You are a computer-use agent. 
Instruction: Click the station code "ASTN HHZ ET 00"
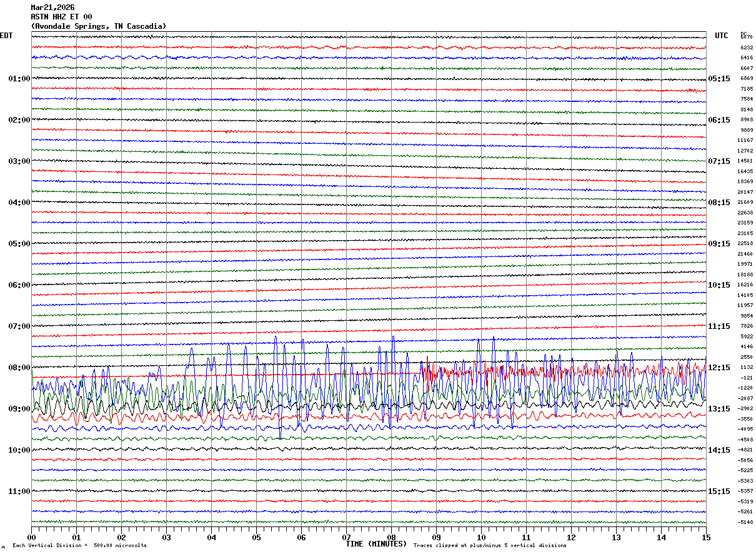pos(61,17)
